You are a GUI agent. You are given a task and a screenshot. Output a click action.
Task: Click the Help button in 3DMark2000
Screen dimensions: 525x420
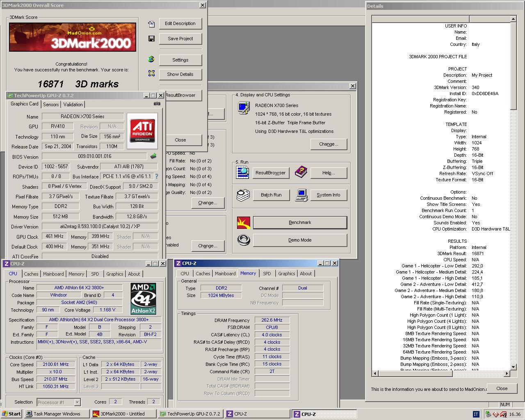point(329,173)
